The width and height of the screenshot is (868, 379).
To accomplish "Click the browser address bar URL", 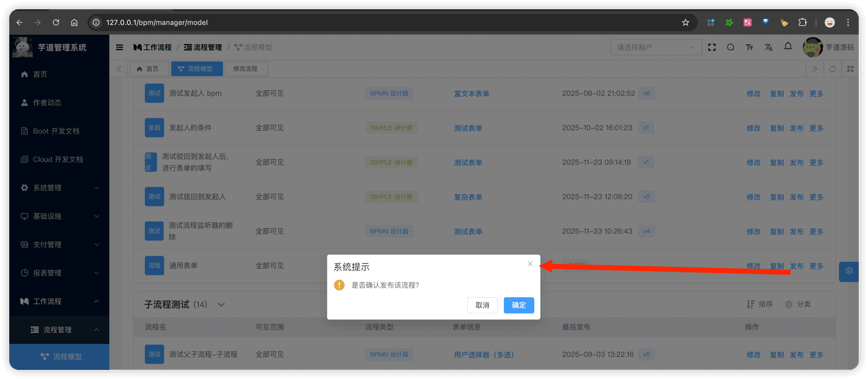I will click(x=157, y=22).
